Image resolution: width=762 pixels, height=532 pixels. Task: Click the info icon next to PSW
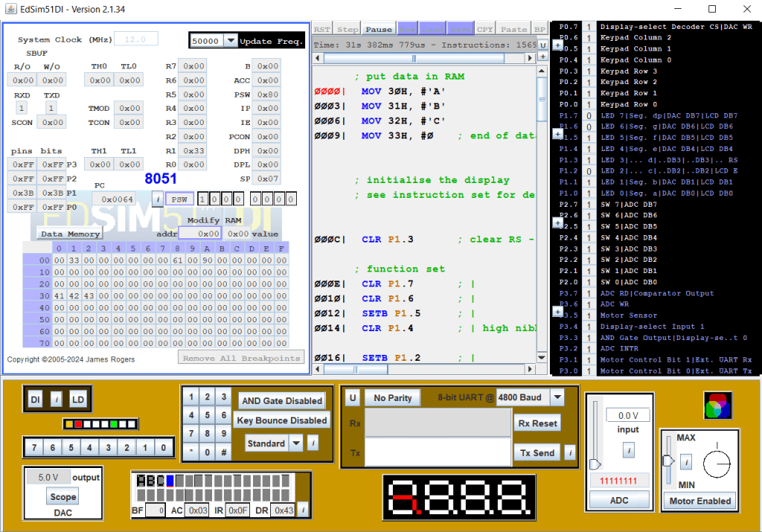pyautogui.click(x=158, y=199)
